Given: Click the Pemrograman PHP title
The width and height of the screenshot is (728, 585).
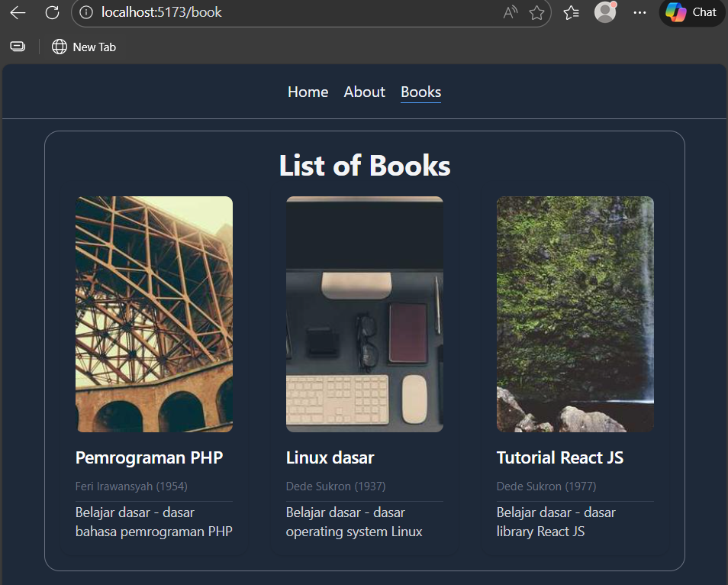Looking at the screenshot, I should click(x=149, y=457).
